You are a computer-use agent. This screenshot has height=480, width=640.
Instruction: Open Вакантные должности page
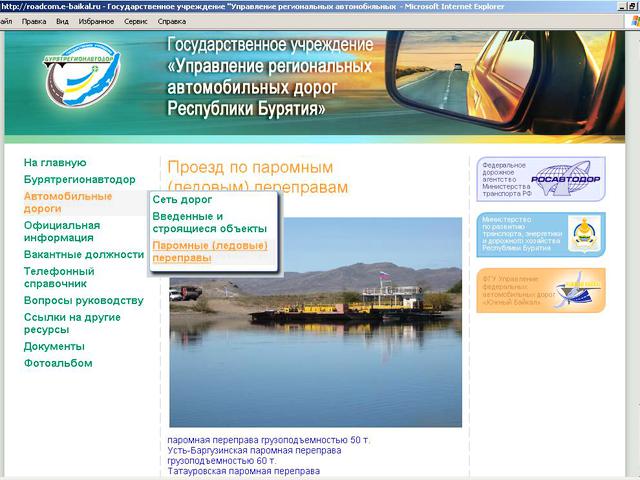click(84, 254)
